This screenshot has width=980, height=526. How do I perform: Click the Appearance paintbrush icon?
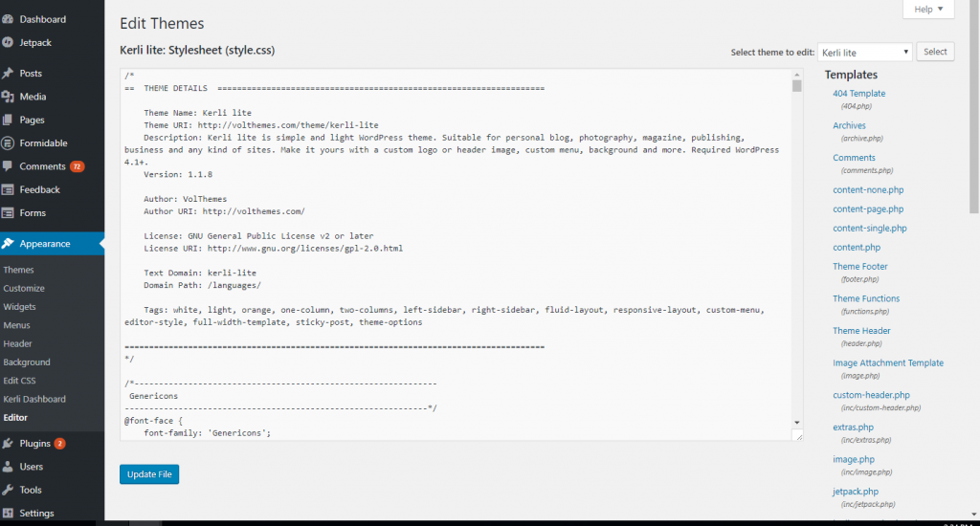click(8, 244)
